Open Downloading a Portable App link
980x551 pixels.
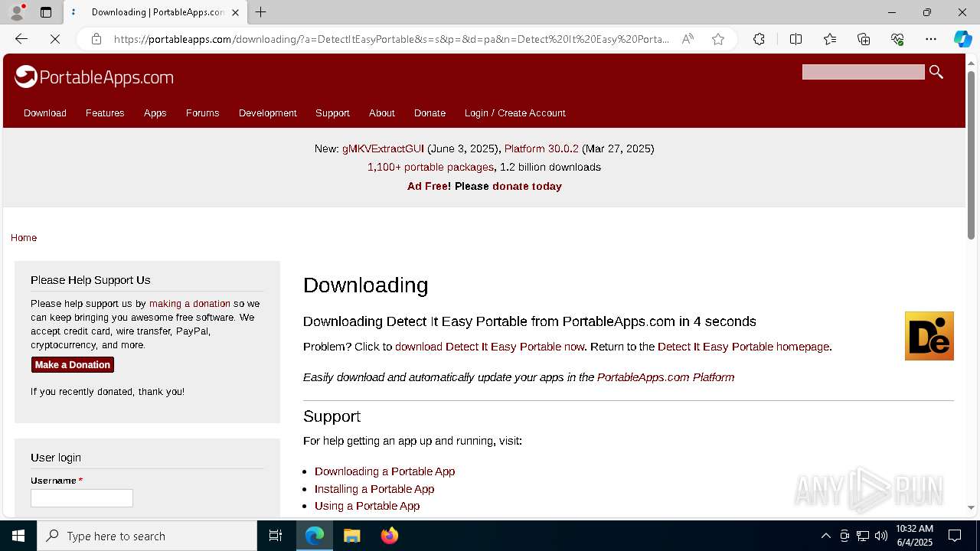(384, 471)
